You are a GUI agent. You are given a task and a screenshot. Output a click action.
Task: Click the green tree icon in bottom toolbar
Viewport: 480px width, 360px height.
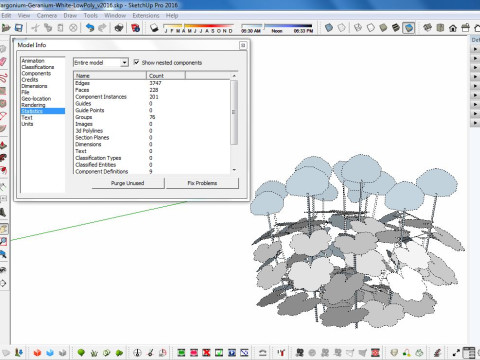pos(81,352)
